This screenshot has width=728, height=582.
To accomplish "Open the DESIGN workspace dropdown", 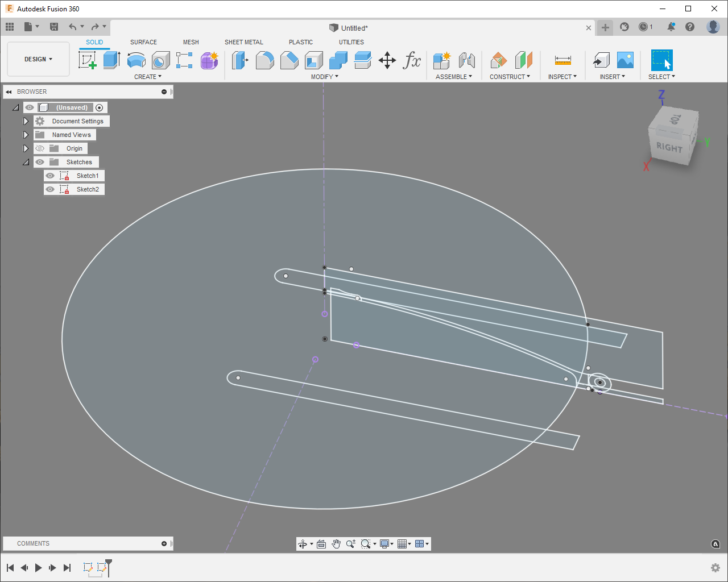I will click(x=38, y=59).
